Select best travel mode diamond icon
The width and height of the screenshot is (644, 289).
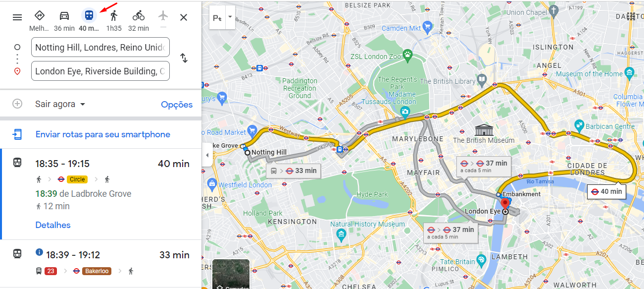pos(40,15)
